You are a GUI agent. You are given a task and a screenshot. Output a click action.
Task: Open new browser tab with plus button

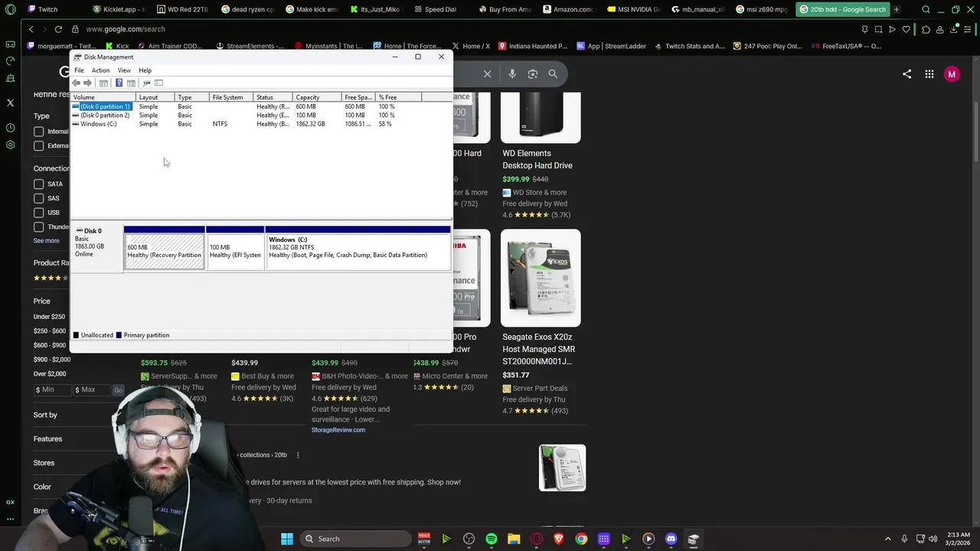897,9
